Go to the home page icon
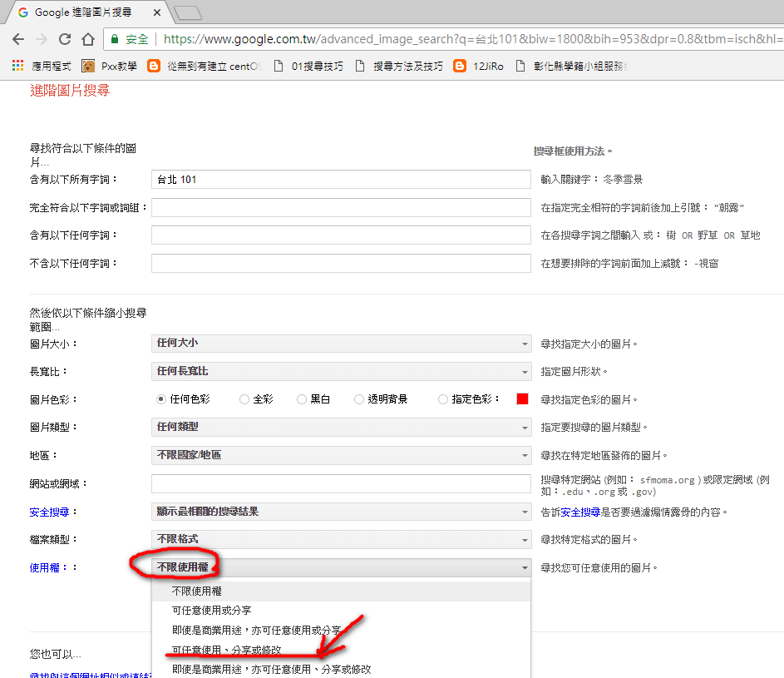 click(x=88, y=39)
